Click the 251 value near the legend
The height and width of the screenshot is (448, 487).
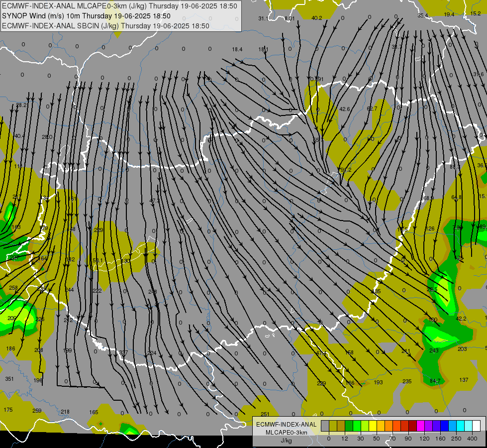265,414
